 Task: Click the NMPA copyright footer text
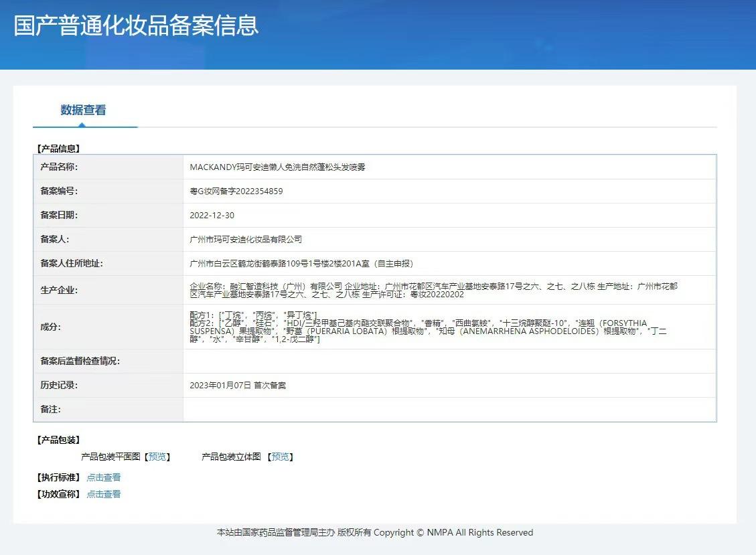(375, 533)
